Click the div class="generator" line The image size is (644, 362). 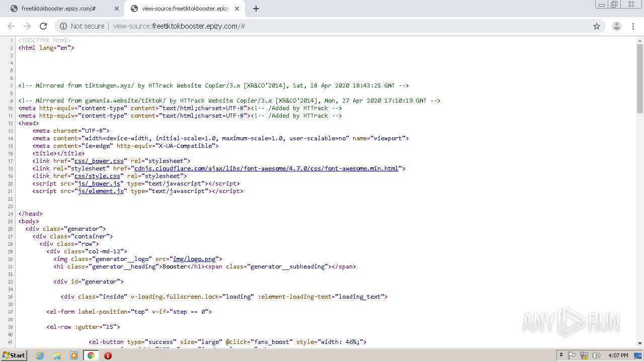pyautogui.click(x=66, y=229)
